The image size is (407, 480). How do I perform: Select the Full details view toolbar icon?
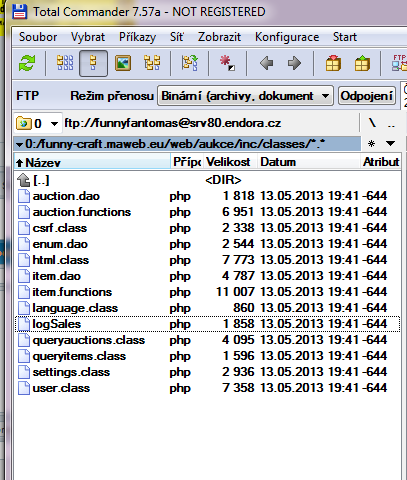click(93, 63)
